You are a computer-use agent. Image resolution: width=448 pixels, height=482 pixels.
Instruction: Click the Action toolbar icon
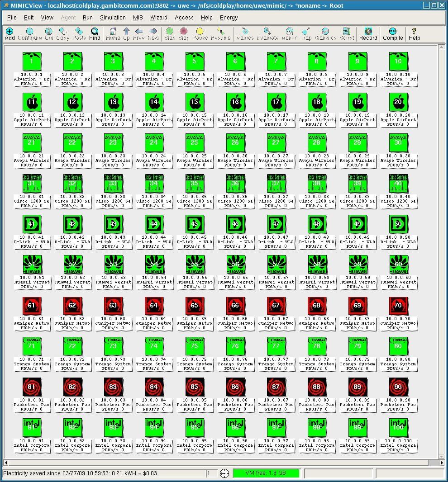point(290,34)
